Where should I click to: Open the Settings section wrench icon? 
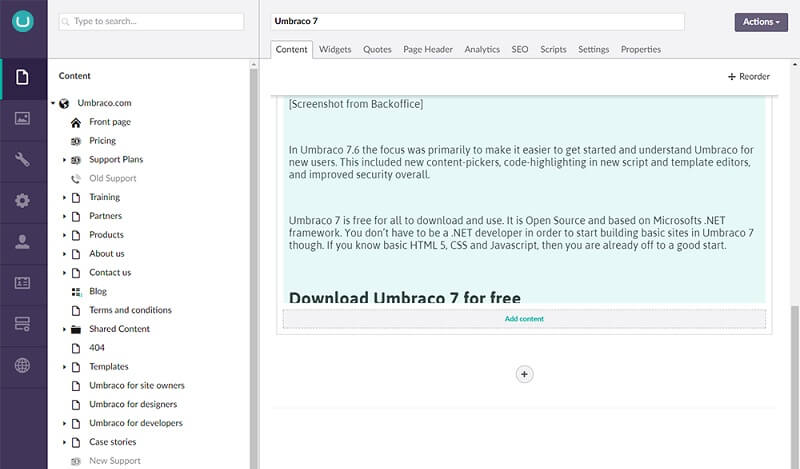click(x=22, y=160)
